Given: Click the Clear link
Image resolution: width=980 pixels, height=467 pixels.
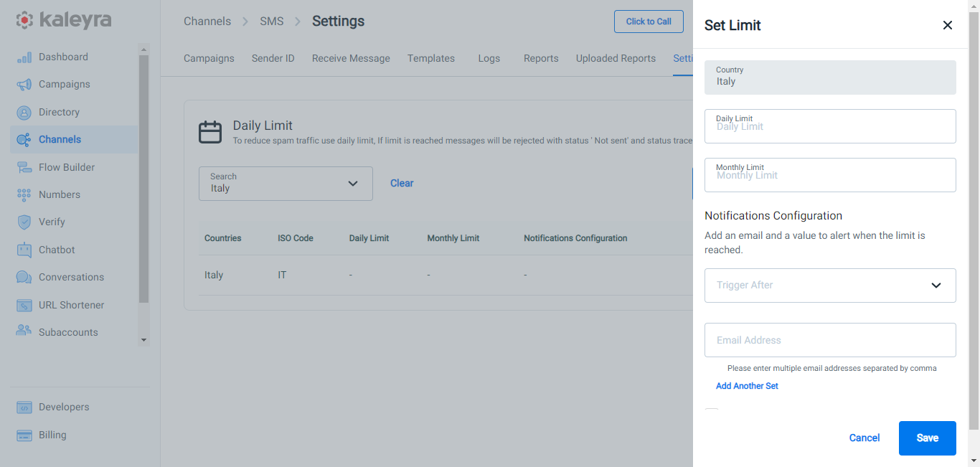Looking at the screenshot, I should (x=402, y=183).
